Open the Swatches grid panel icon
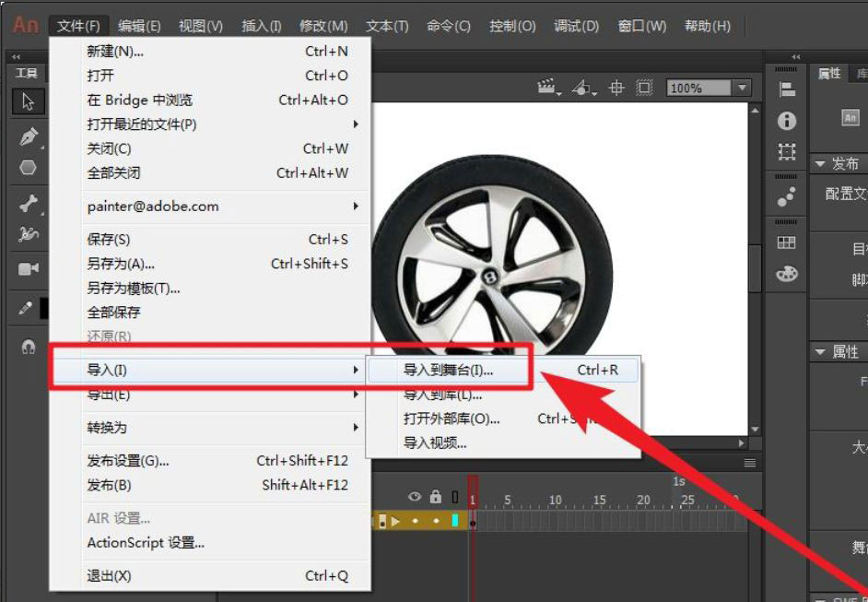This screenshot has width=868, height=602. pyautogui.click(x=787, y=242)
